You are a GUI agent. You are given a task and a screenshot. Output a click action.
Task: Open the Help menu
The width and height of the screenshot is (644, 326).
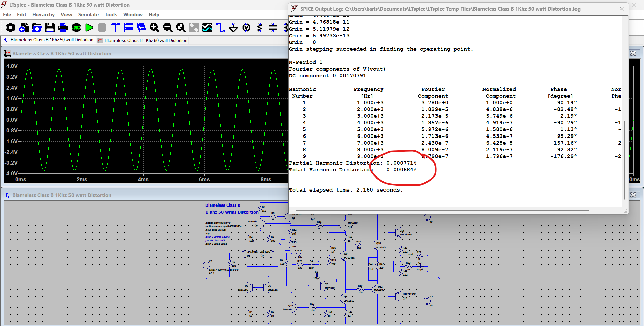coord(154,15)
